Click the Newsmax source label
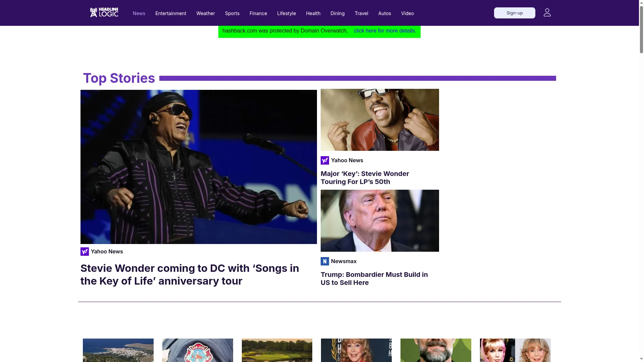The width and height of the screenshot is (644, 362). click(x=344, y=261)
